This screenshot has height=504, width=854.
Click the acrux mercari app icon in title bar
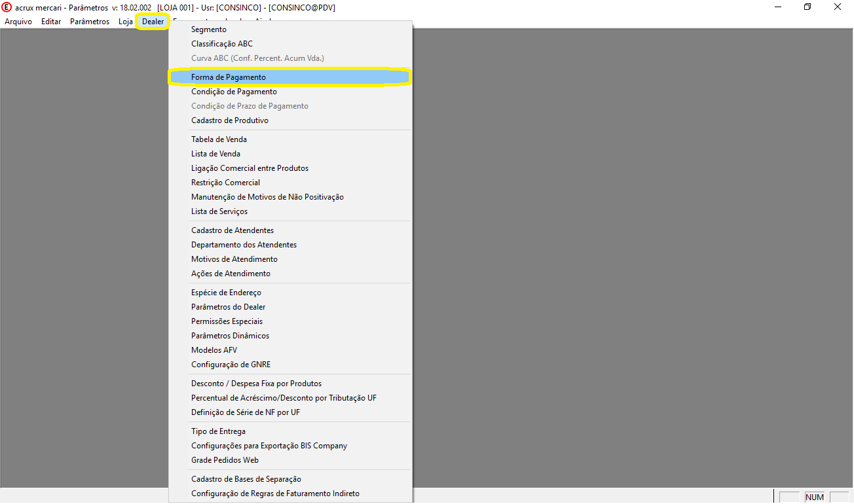(x=7, y=7)
